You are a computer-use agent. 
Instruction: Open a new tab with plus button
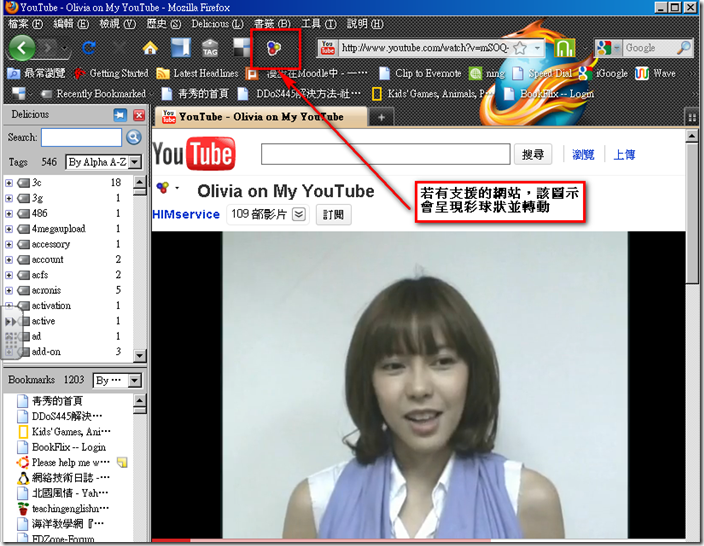tap(381, 118)
